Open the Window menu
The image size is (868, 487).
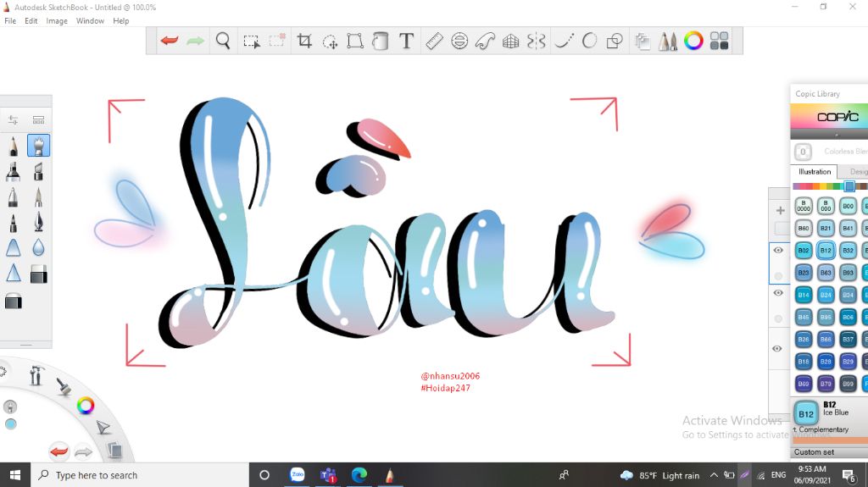(90, 21)
